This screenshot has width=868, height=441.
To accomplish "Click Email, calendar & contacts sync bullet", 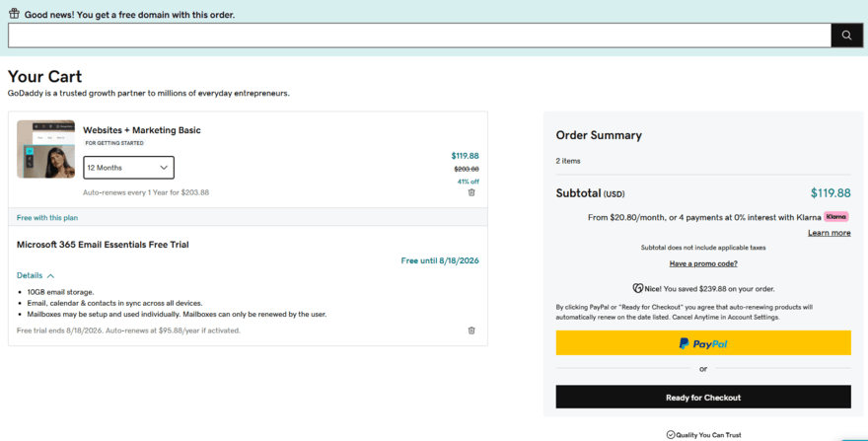I will tap(114, 303).
